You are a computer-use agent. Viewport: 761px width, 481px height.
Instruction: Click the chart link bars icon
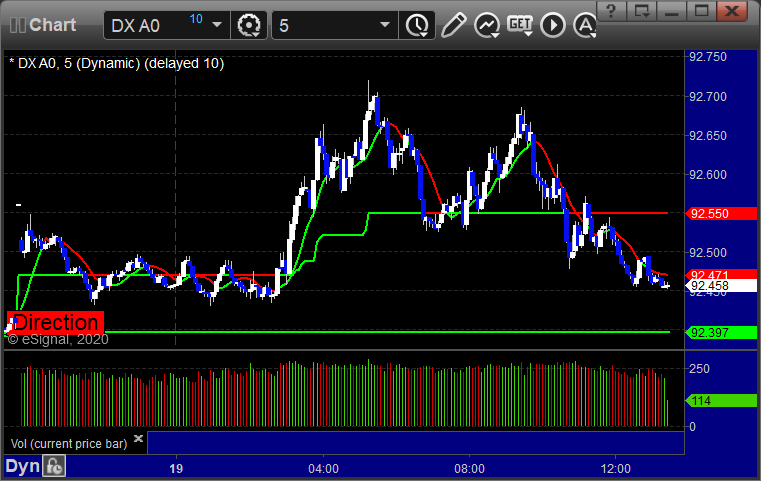[17, 25]
